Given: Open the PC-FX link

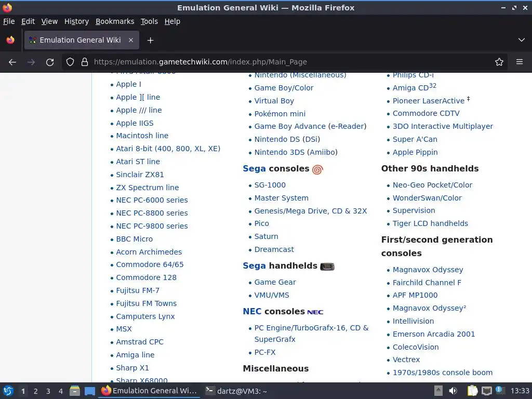Looking at the screenshot, I should click(265, 353).
